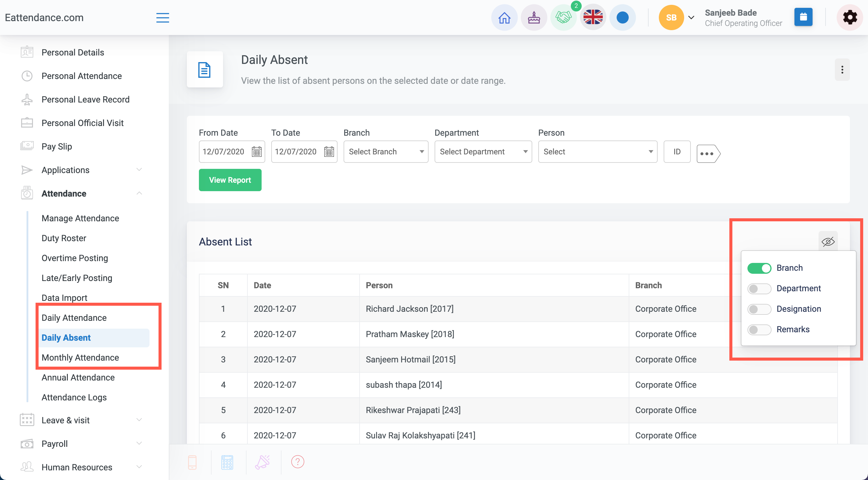This screenshot has height=480, width=868.
Task: Disable the Branch column toggle
Action: pos(759,268)
